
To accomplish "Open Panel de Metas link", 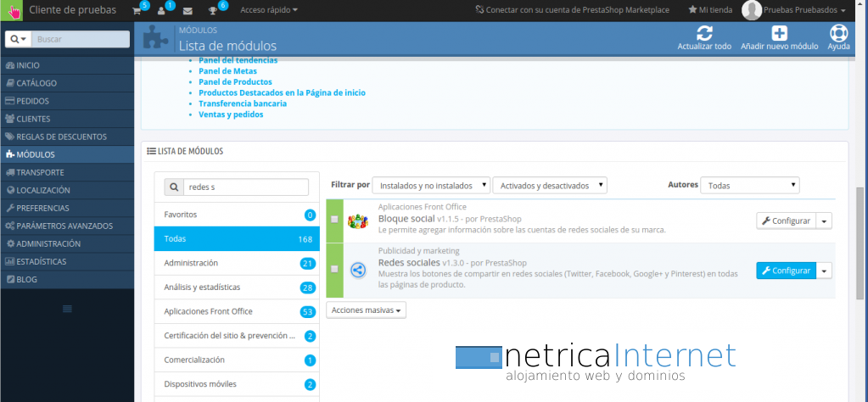I will pyautogui.click(x=227, y=71).
